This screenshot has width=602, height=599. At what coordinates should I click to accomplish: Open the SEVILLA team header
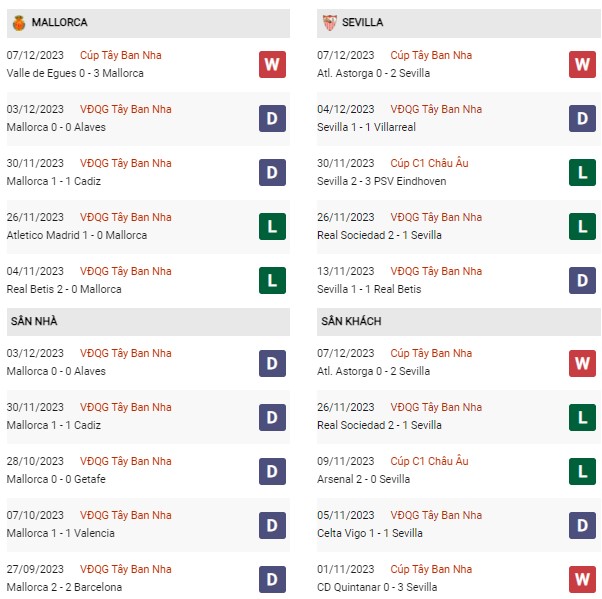[x=458, y=23]
